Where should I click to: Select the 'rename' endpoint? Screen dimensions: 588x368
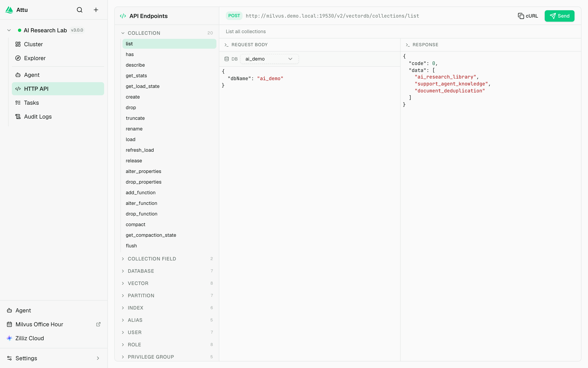pos(169,129)
